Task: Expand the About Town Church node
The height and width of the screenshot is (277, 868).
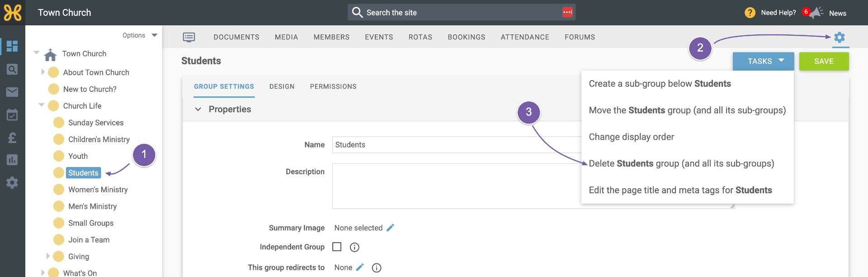Action: (x=43, y=72)
